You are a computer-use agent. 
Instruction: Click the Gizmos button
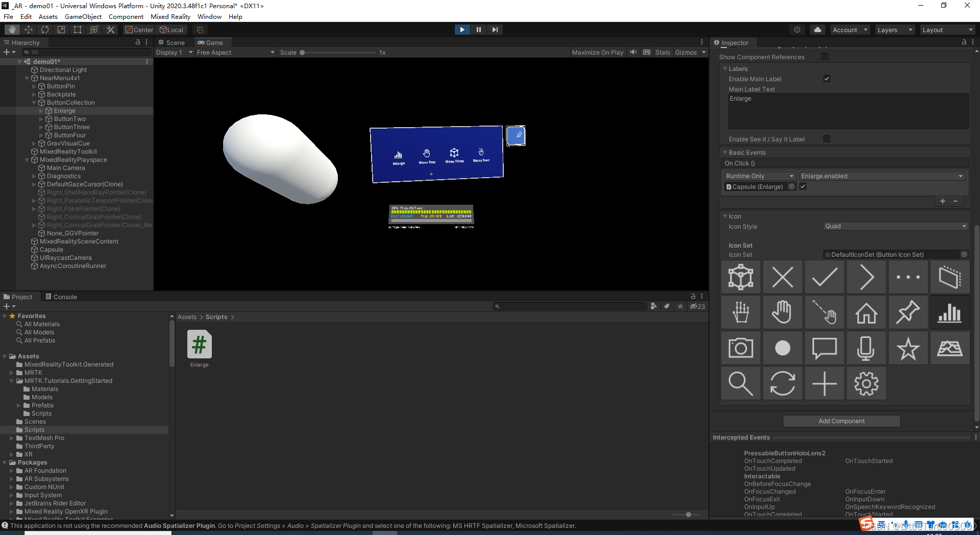685,52
